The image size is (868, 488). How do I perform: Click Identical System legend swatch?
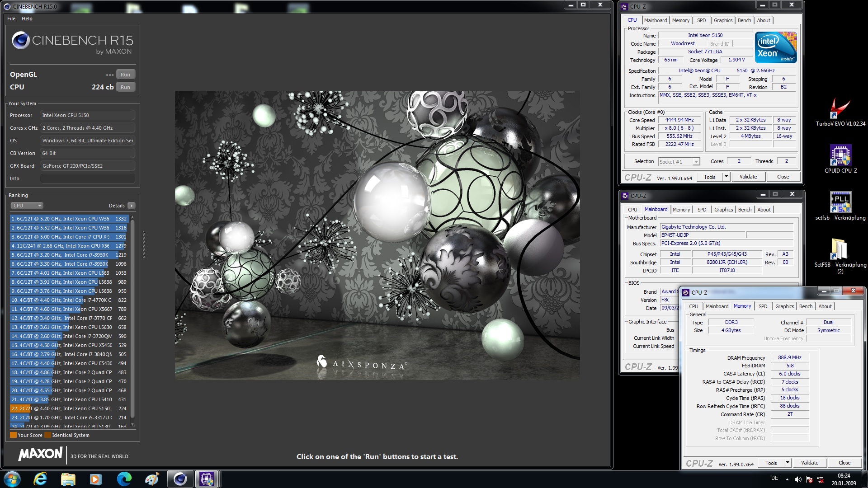(x=47, y=435)
